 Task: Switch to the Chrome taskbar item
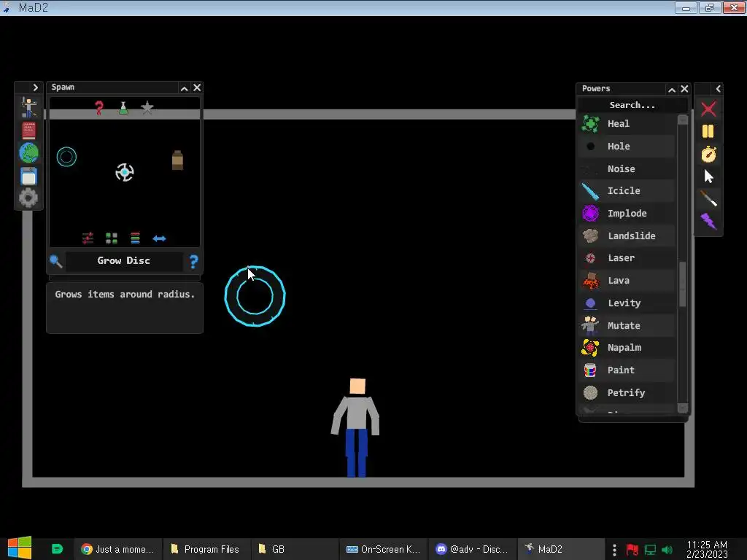tap(118, 549)
